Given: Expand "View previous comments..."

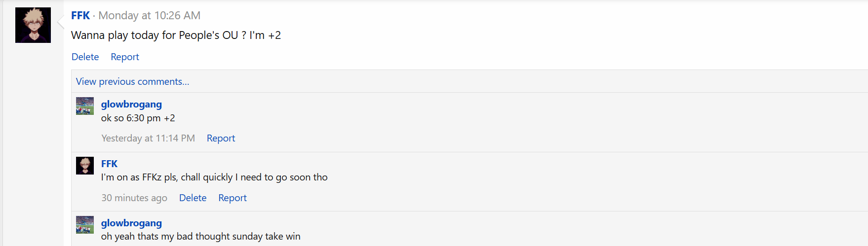Looking at the screenshot, I should point(132,81).
